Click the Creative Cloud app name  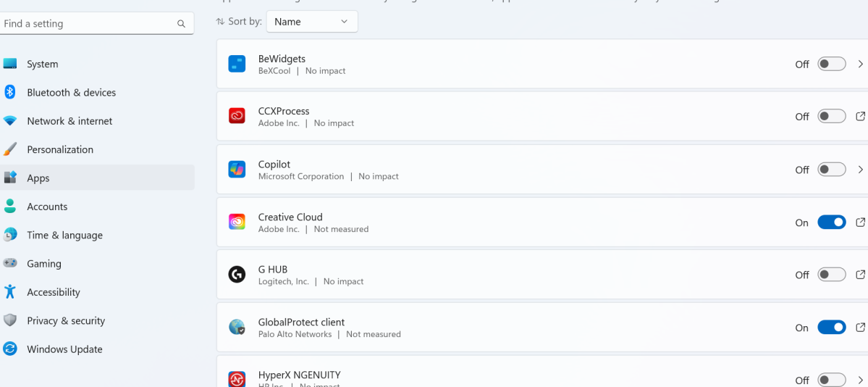click(290, 217)
